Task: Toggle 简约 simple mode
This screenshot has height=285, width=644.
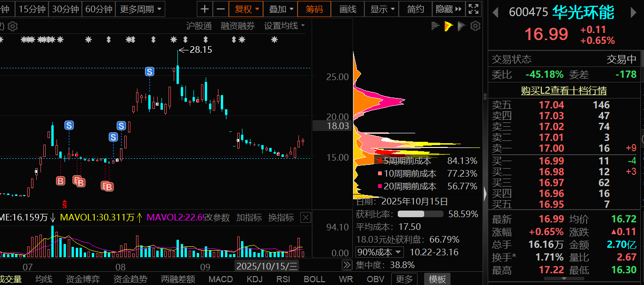Action: 416,9
